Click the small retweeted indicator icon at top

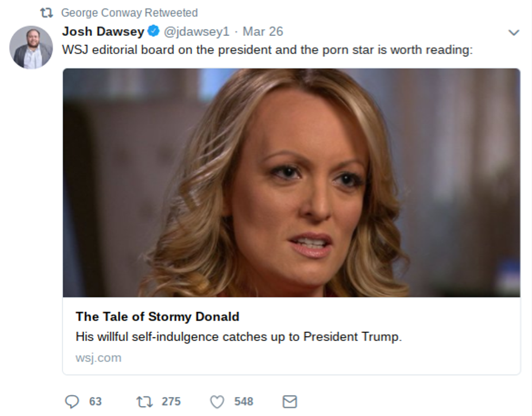coord(47,12)
